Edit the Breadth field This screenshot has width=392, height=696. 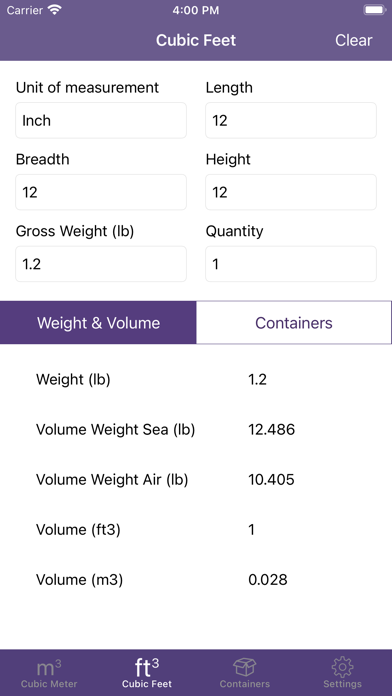[x=101, y=192]
